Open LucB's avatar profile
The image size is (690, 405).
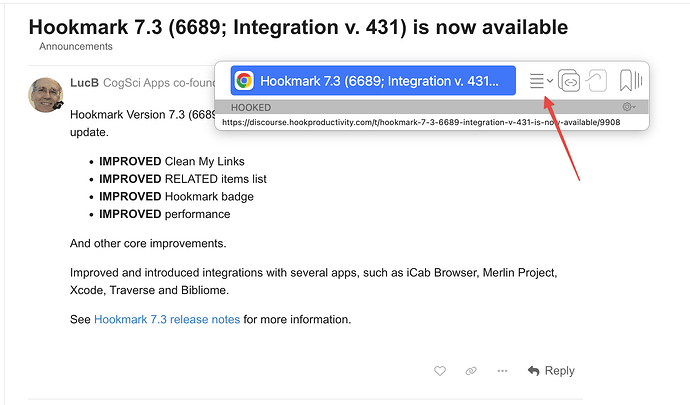[x=45, y=95]
